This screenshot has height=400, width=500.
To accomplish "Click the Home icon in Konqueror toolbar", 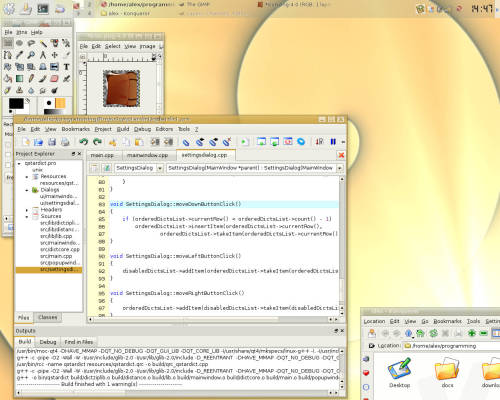I will point(420,333).
